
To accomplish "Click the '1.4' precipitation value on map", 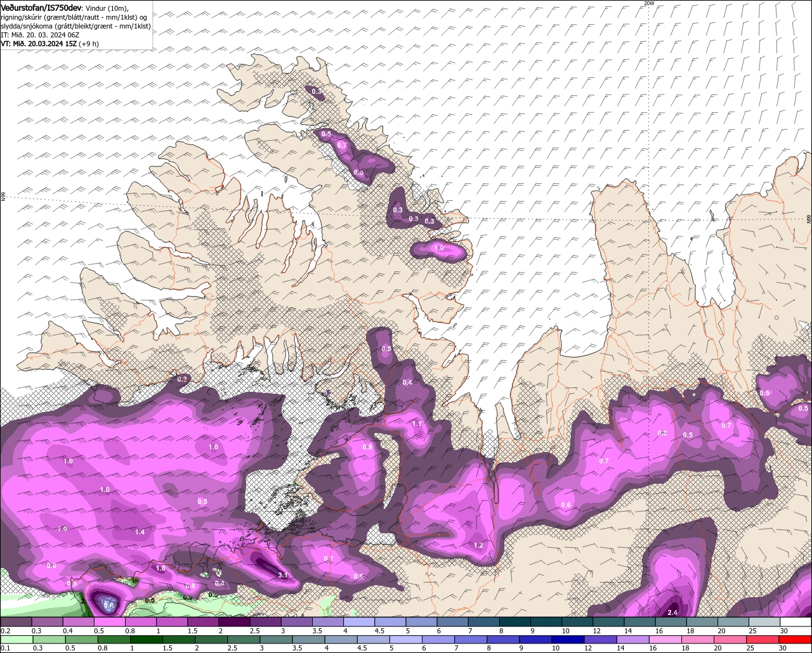I will 140,532.
